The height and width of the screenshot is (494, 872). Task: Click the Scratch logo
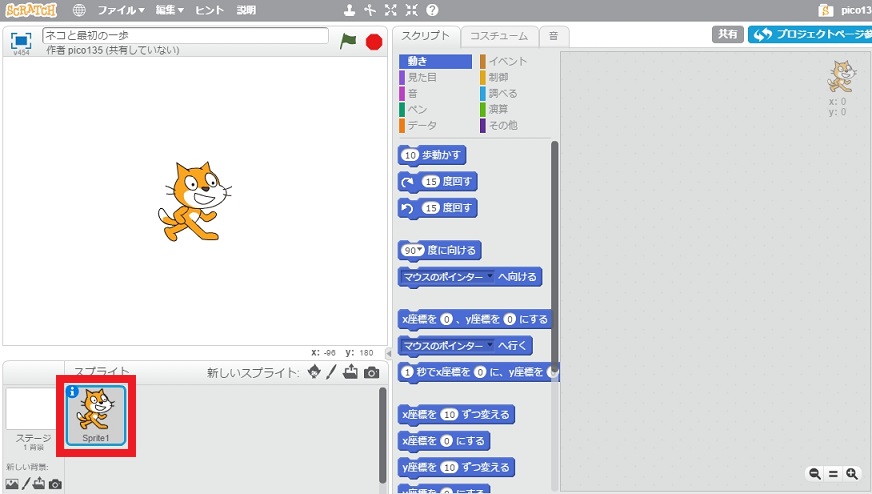click(31, 10)
